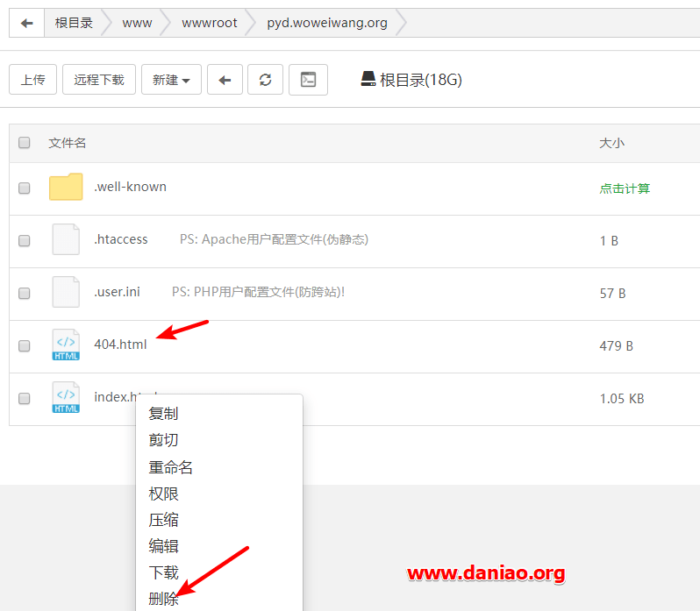Refresh the file list
Image resolution: width=700 pixels, height=611 pixels.
click(x=265, y=80)
